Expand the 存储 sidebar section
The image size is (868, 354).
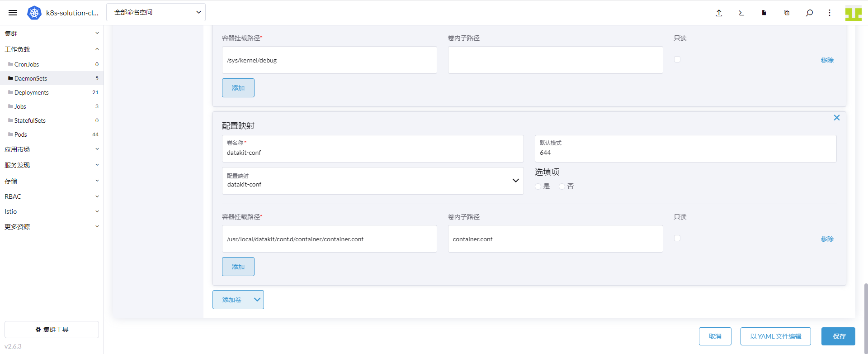click(52, 181)
